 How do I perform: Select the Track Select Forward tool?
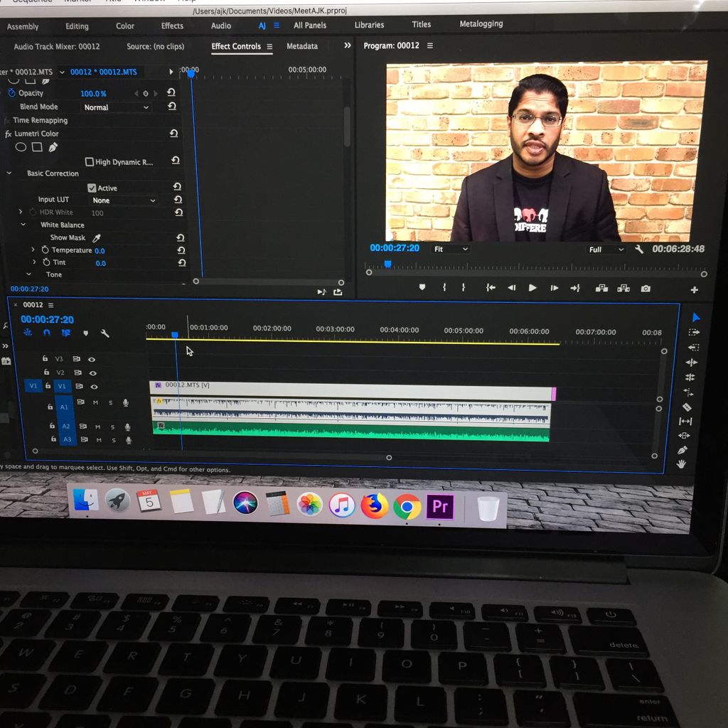tap(694, 333)
